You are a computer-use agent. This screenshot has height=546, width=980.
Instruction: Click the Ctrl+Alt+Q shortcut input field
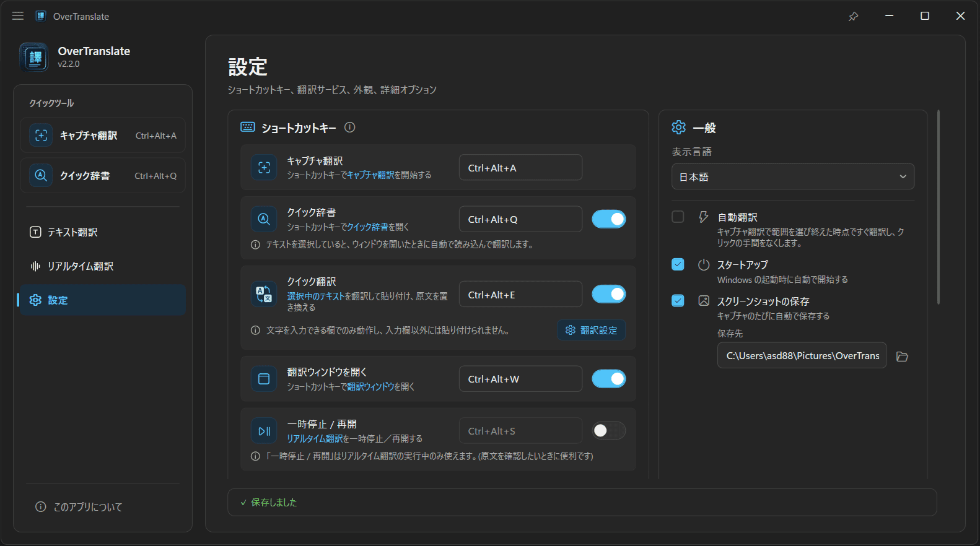click(520, 219)
